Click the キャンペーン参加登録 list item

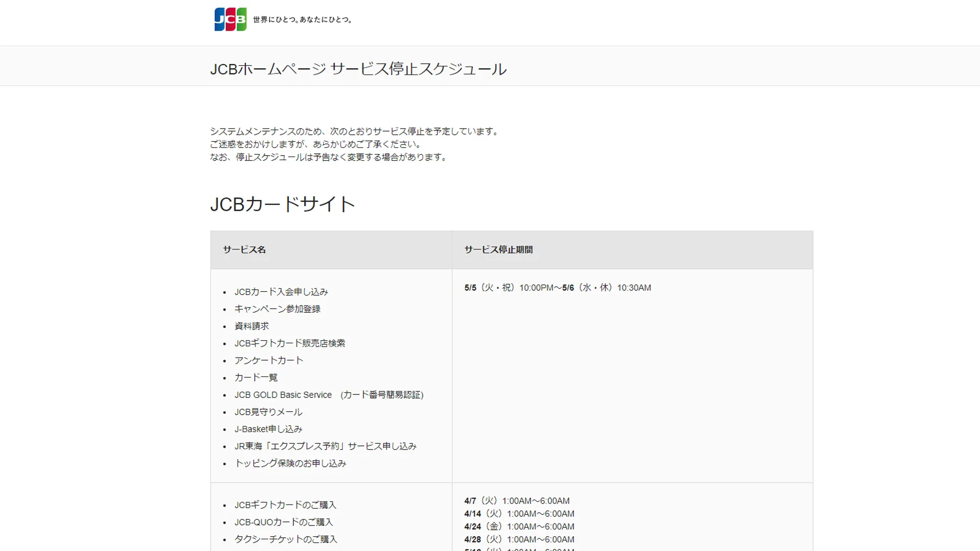278,309
